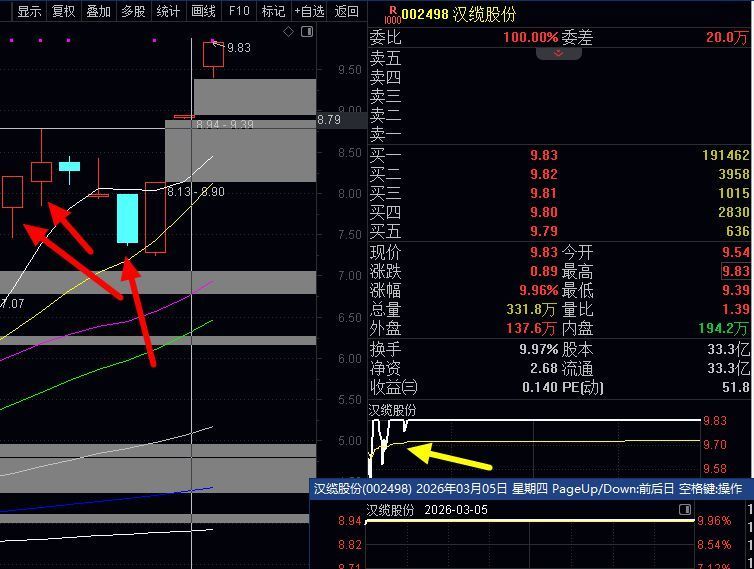Select the topmost candlestick labeled 9.83

point(213,55)
